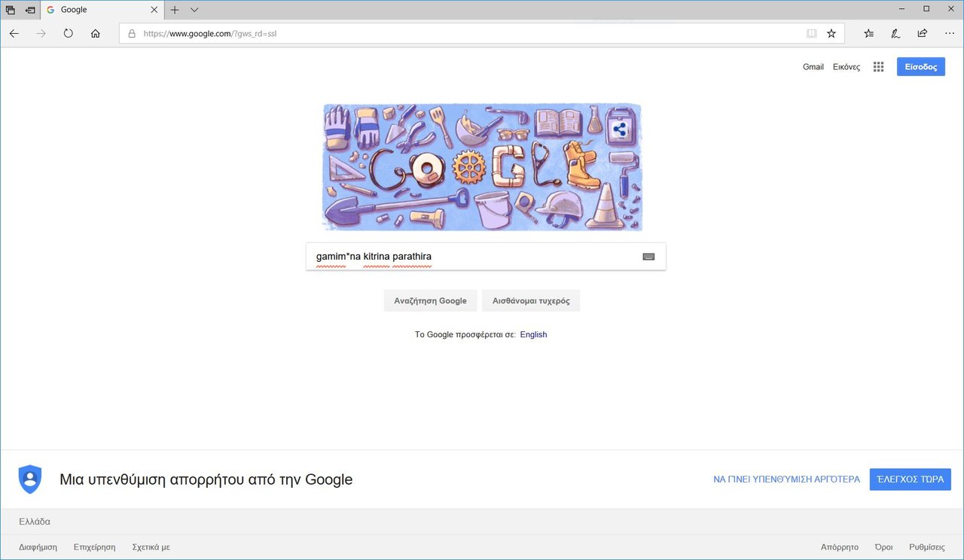Open a new tab with plus button

[175, 10]
